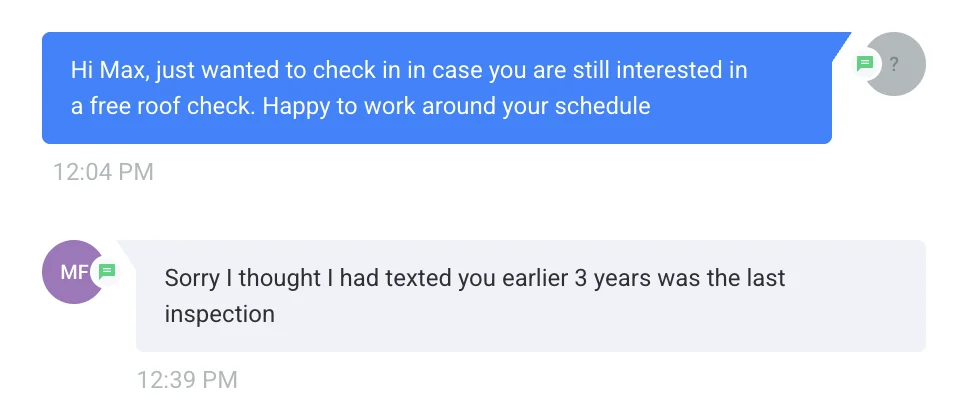Click the "3 years" text in reply
Viewport: 960px width, 412px height.
612,279
